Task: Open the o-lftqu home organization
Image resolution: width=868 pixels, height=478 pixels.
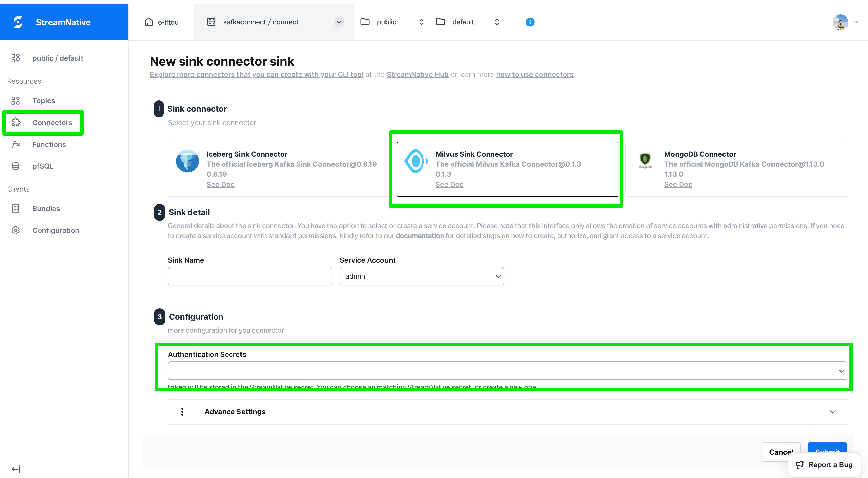Action: (162, 22)
